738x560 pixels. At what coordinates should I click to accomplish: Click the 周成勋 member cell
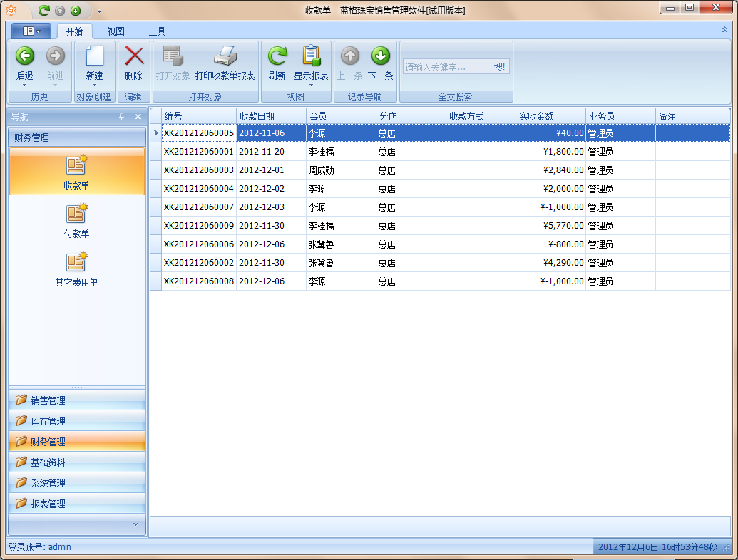click(342, 170)
